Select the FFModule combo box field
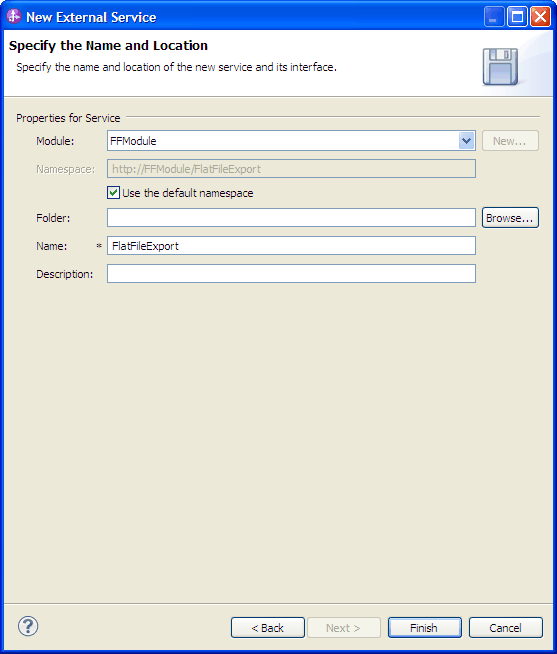 point(291,141)
